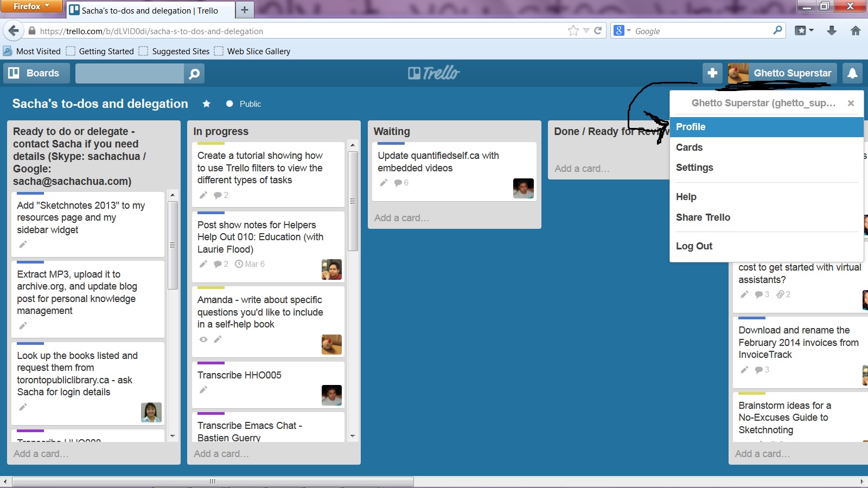
Task: Open the Most Visited bookmarks folder
Action: click(32, 51)
